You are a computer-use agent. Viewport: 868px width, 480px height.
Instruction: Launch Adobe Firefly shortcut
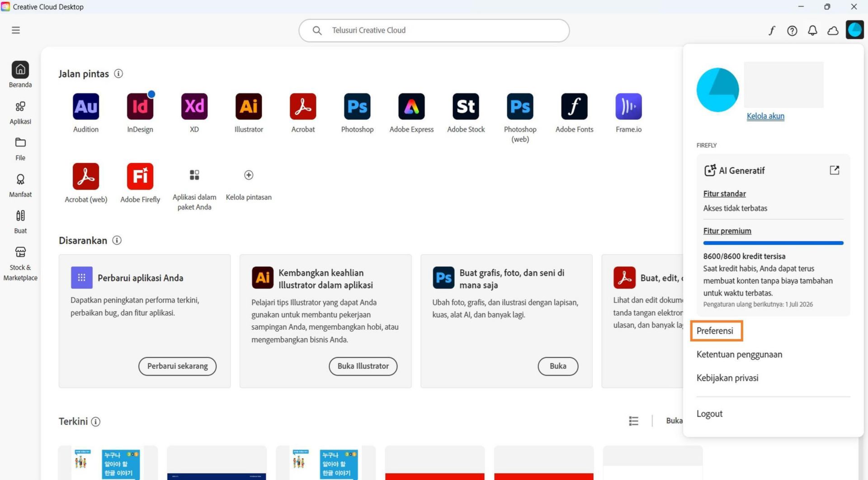click(140, 176)
